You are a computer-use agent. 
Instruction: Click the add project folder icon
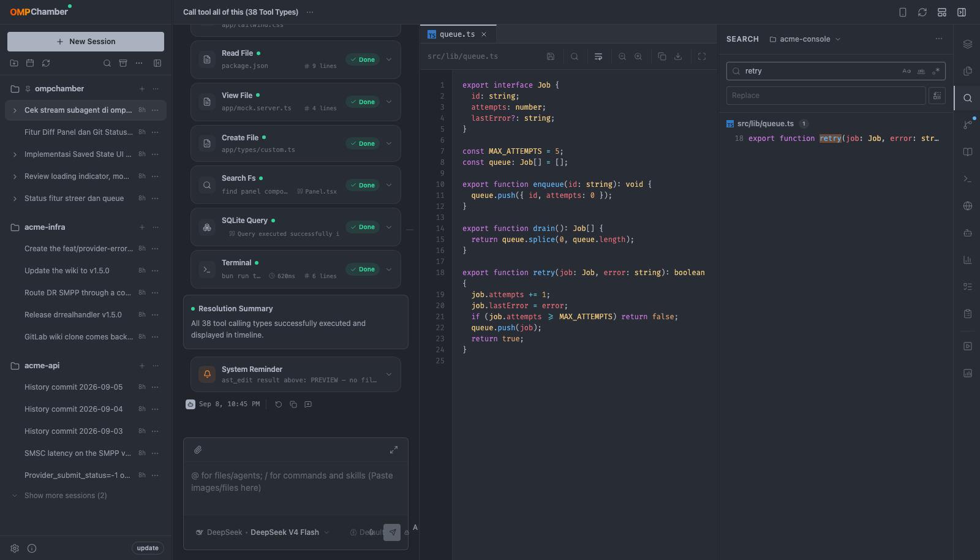click(14, 63)
